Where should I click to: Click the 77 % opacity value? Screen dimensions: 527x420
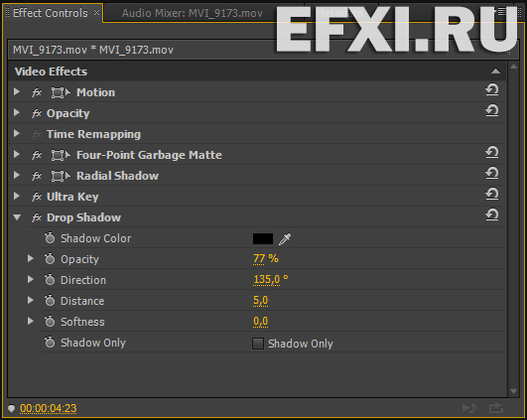[x=266, y=258]
